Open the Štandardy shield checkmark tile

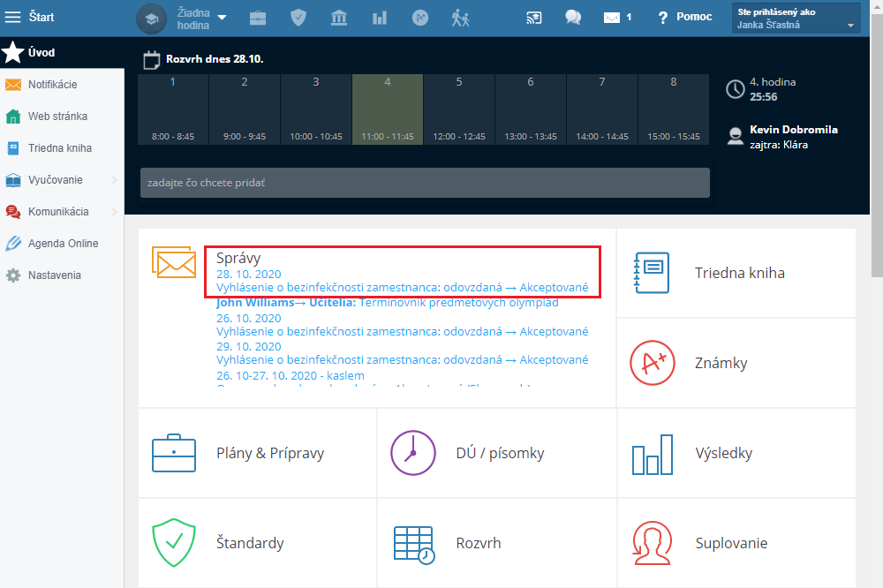pyautogui.click(x=257, y=544)
